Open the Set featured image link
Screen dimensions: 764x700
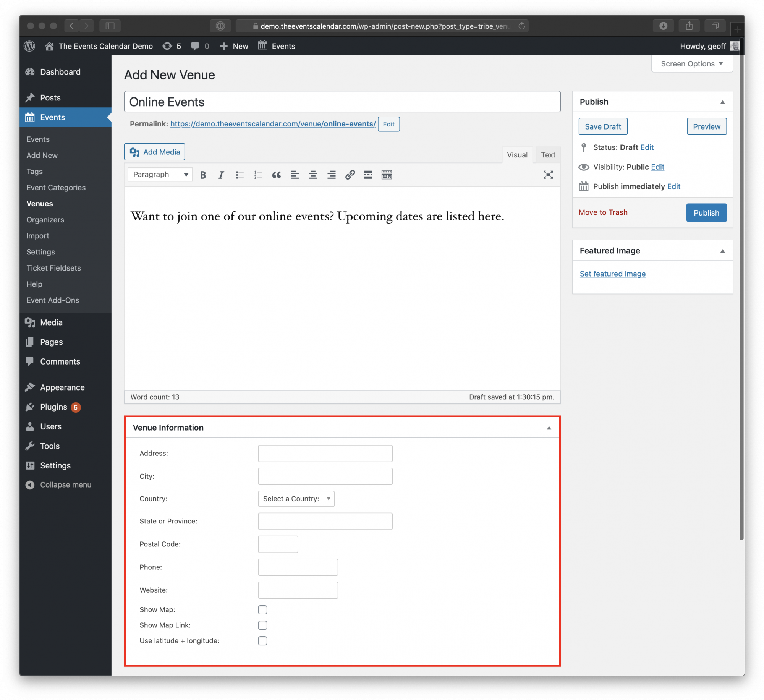point(612,274)
